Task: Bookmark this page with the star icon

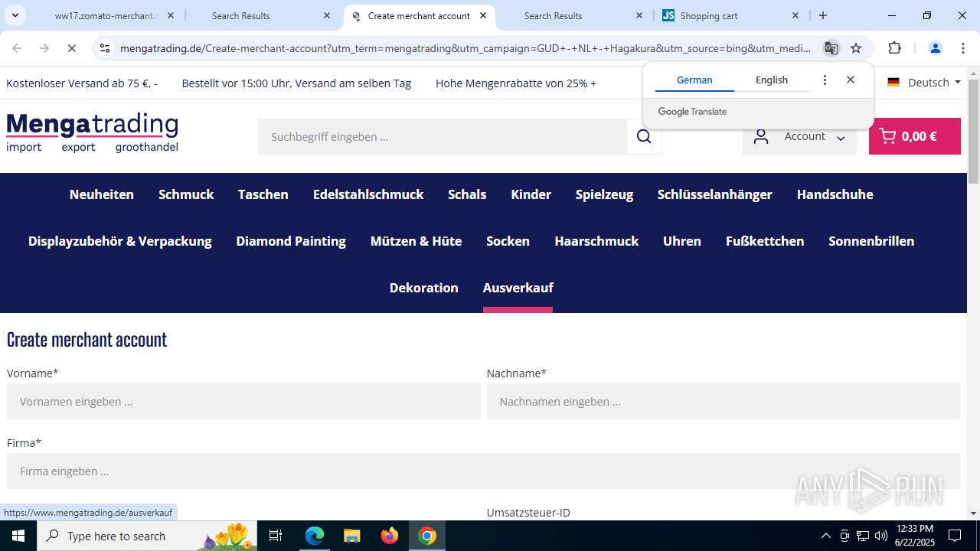Action: click(856, 48)
